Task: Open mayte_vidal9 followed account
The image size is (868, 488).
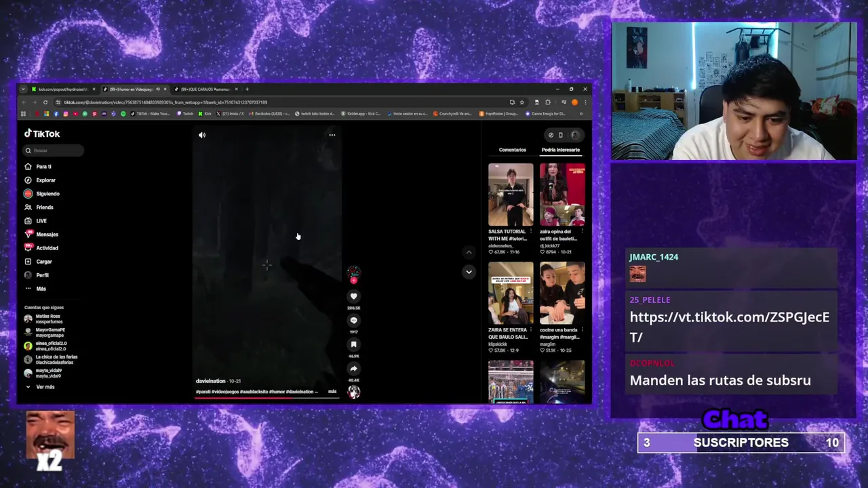Action: pos(43,373)
